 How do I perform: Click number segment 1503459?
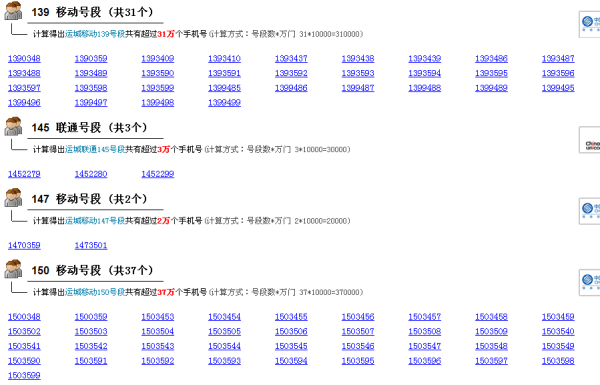click(558, 317)
